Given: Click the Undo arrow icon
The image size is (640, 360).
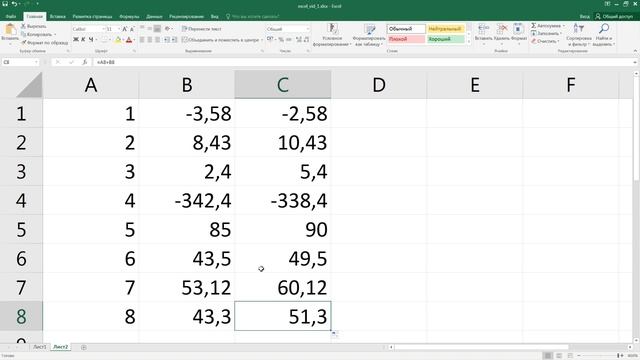Looking at the screenshot, I should pyautogui.click(x=14, y=4).
